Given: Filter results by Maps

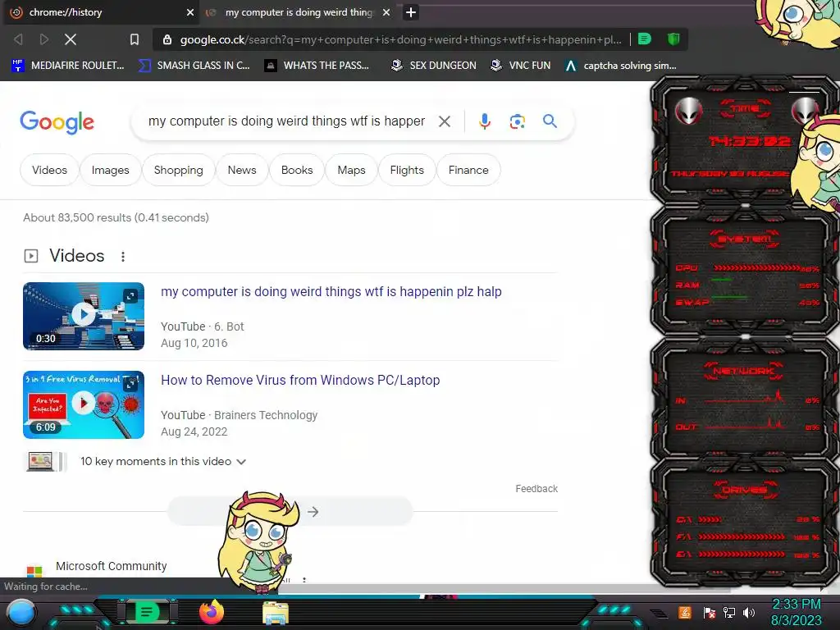Looking at the screenshot, I should pos(351,170).
